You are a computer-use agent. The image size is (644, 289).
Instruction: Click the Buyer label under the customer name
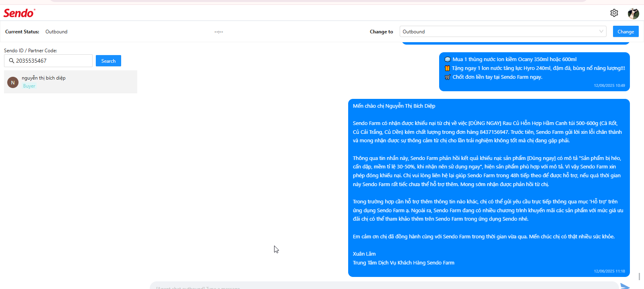[29, 86]
